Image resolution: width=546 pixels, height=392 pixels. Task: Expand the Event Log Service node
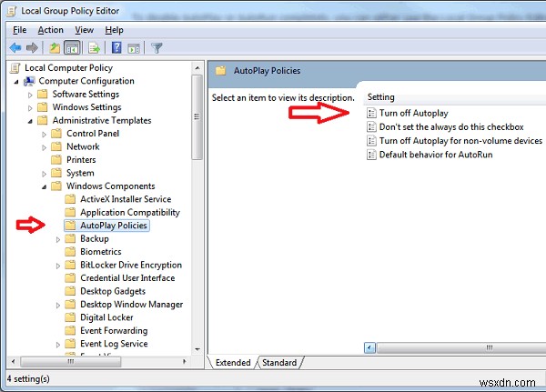(58, 345)
